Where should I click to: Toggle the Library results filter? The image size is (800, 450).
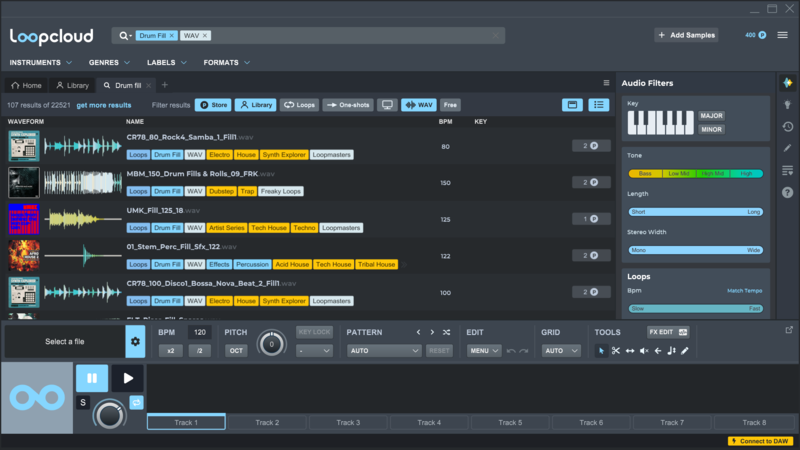click(x=256, y=105)
